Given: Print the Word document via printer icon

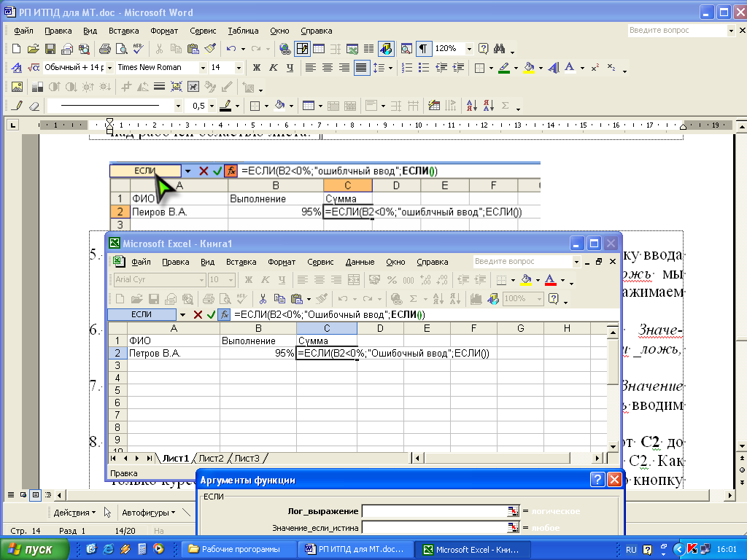Looking at the screenshot, I should click(104, 49).
